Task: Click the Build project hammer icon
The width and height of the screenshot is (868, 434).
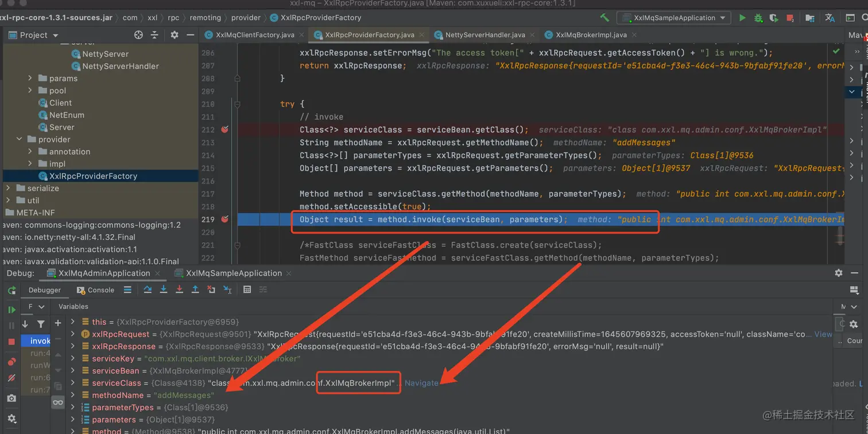Action: pyautogui.click(x=604, y=18)
